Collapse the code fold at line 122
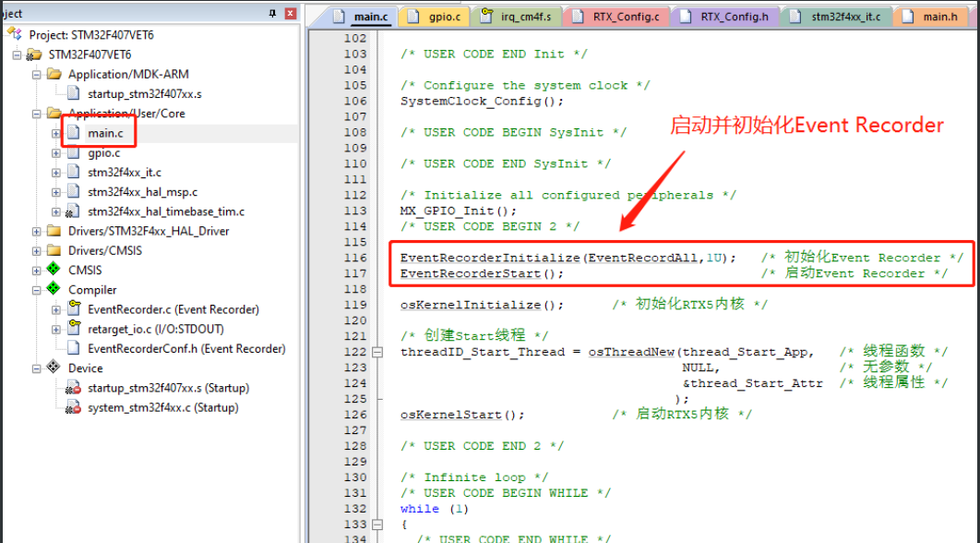Screen dimensions: 980x543 (378, 350)
